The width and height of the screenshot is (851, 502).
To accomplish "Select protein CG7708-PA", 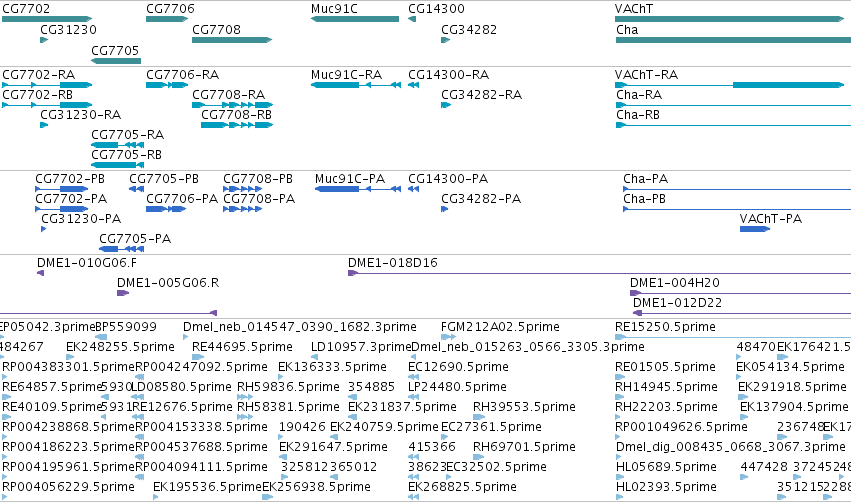I will [x=243, y=209].
